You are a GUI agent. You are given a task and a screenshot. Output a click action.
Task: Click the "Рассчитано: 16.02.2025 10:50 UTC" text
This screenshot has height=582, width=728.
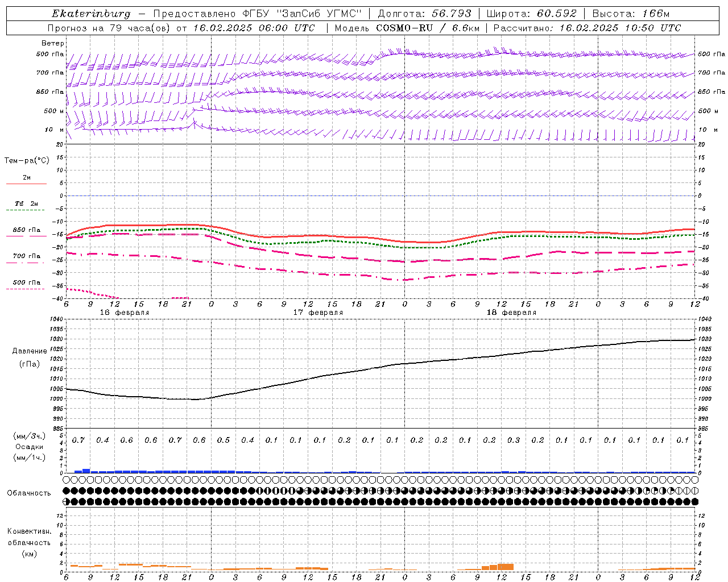pos(587,28)
